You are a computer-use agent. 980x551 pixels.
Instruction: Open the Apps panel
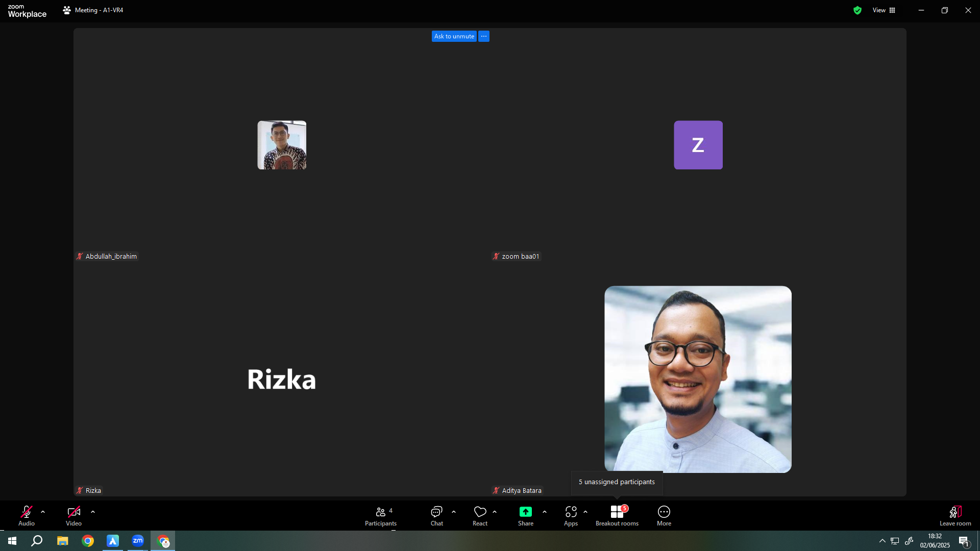click(571, 516)
